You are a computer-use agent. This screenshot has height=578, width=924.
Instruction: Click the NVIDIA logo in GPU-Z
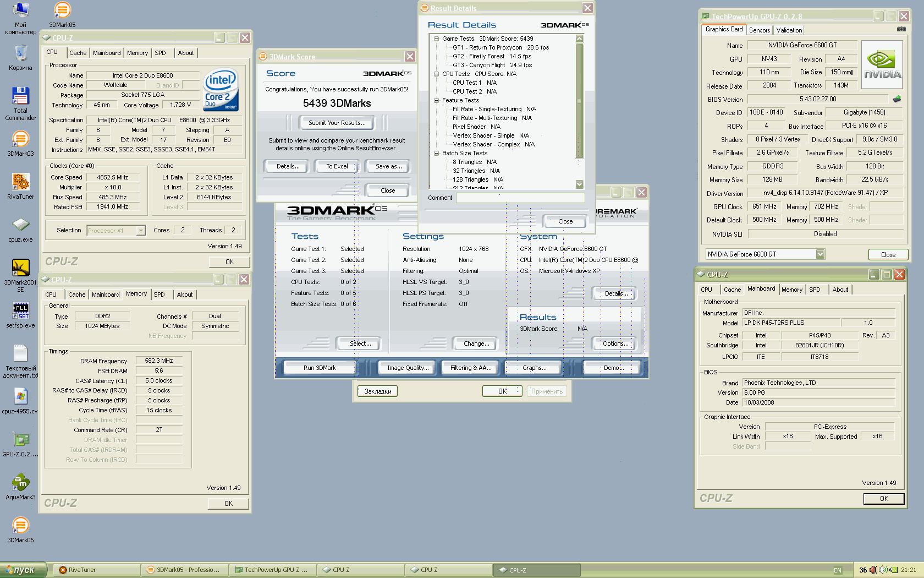[x=882, y=65]
